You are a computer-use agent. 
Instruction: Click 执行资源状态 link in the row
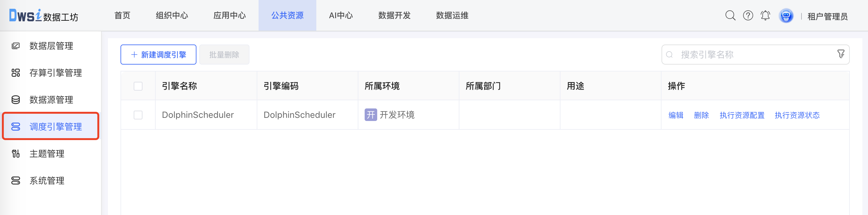[797, 115]
